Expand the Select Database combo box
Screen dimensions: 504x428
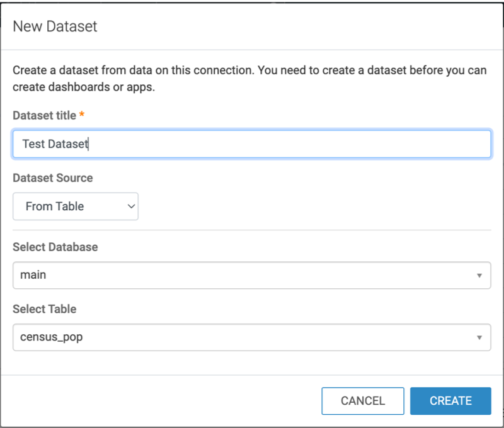coord(251,275)
